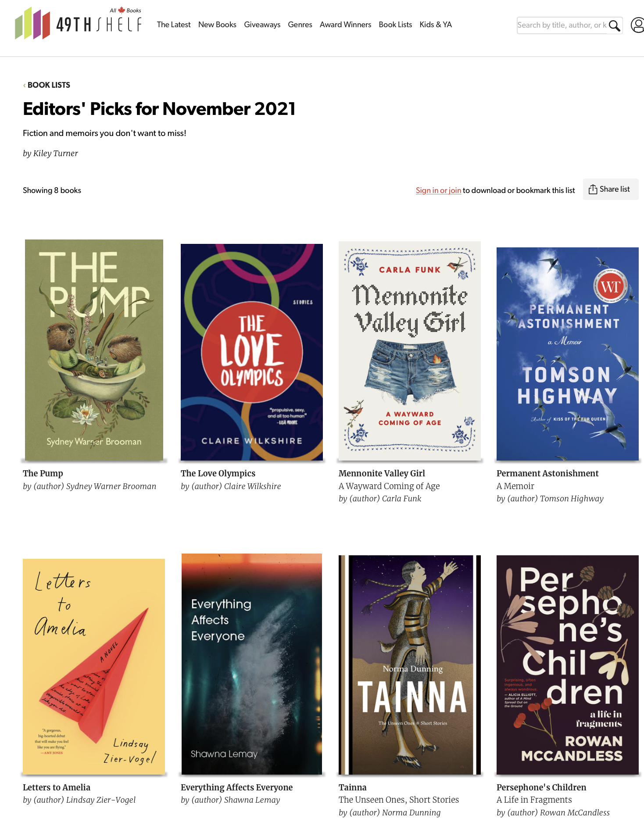Open The Love Olympics cover image
The width and height of the screenshot is (644, 829).
pyautogui.click(x=252, y=352)
